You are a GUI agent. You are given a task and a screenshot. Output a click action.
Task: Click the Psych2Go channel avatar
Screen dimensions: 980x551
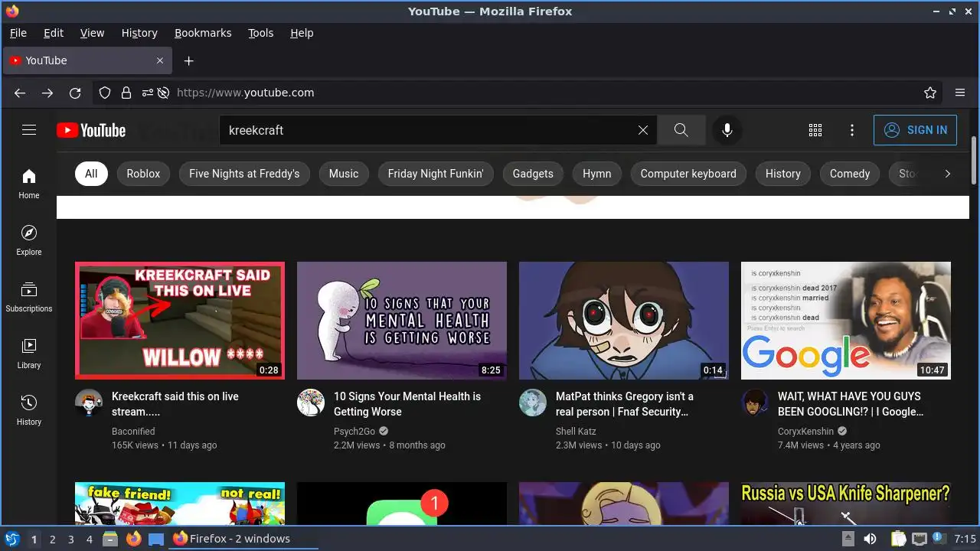tap(311, 403)
